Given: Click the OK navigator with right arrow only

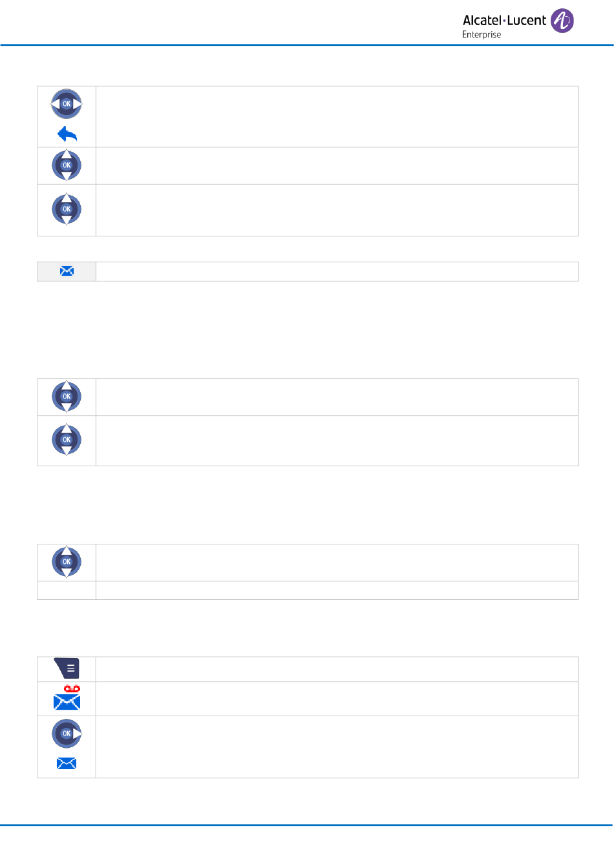Looking at the screenshot, I should 67,734.
